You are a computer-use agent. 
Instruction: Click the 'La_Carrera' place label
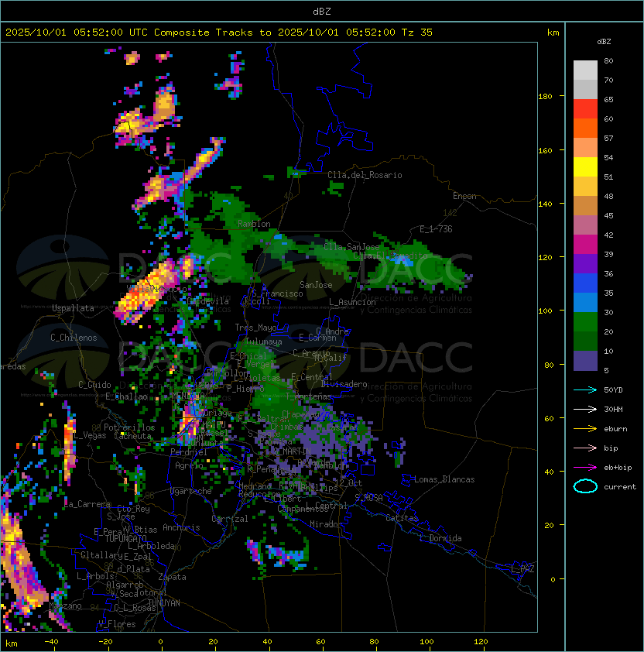(x=87, y=504)
